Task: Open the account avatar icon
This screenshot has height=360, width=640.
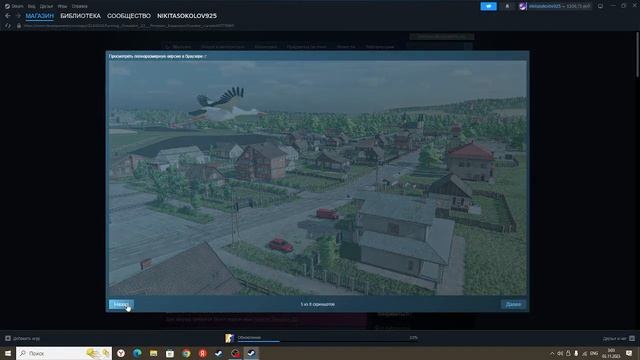Action: coord(522,6)
